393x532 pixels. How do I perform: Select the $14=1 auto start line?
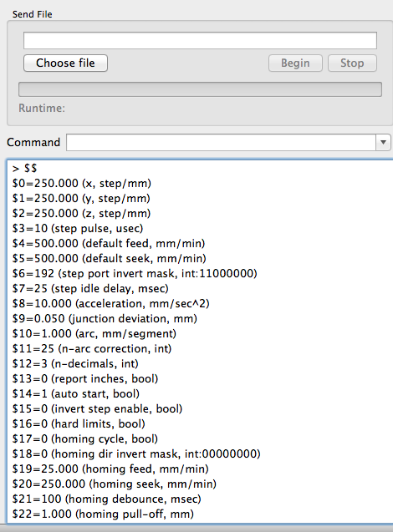(76, 393)
